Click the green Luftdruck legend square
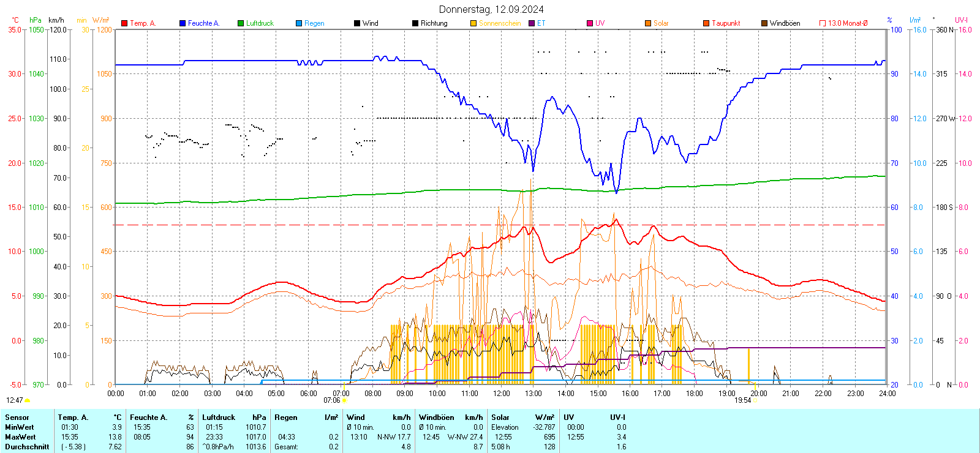 point(241,23)
